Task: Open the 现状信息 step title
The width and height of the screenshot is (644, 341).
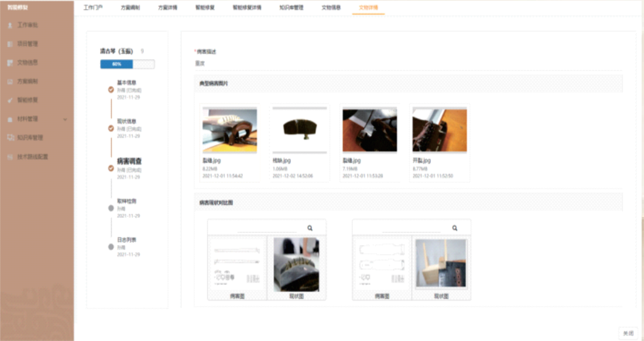Action: [x=127, y=122]
